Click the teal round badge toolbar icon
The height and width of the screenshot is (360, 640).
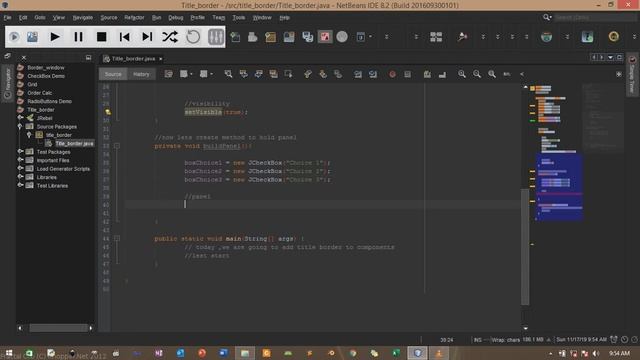(547, 37)
